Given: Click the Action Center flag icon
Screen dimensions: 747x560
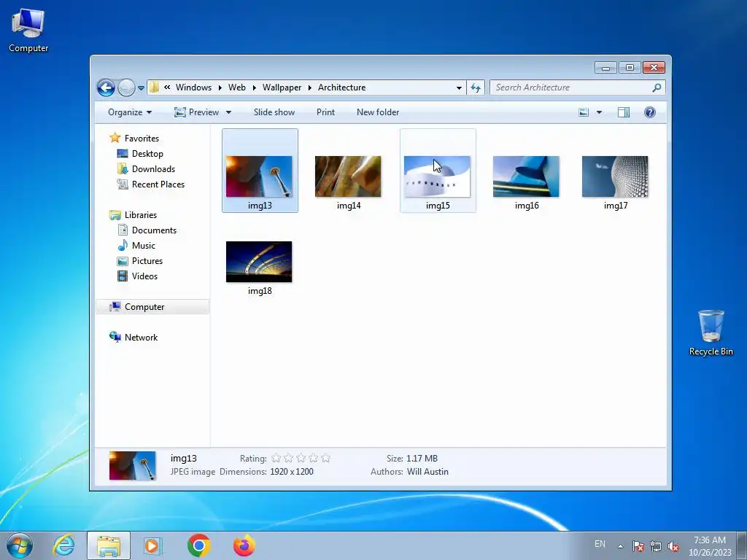Looking at the screenshot, I should tap(638, 546).
